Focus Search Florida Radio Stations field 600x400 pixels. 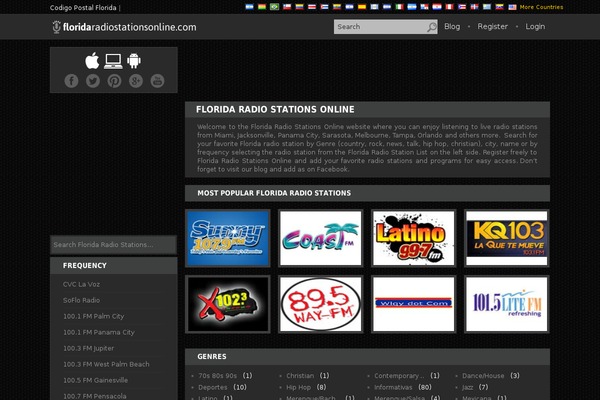point(113,245)
